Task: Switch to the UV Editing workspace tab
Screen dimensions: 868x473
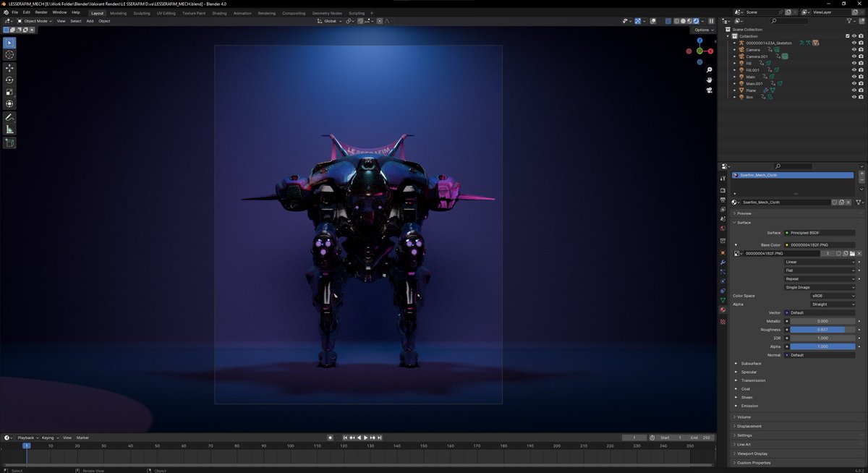Action: coord(166,13)
